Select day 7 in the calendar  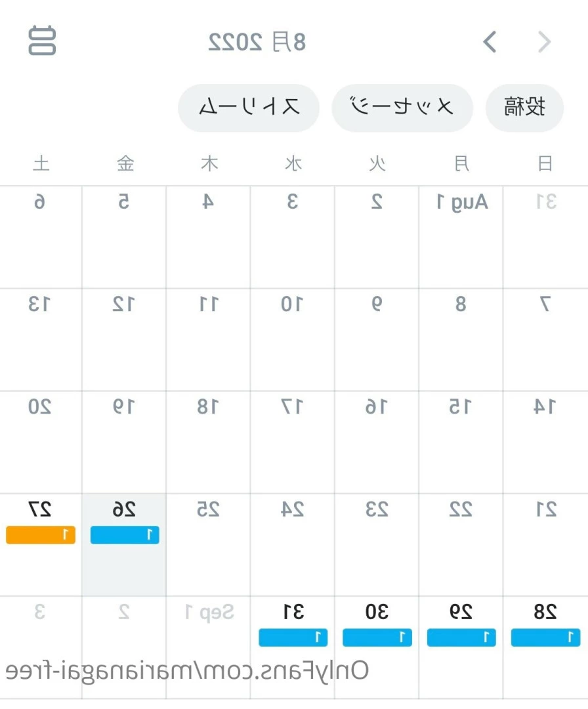coord(545,339)
